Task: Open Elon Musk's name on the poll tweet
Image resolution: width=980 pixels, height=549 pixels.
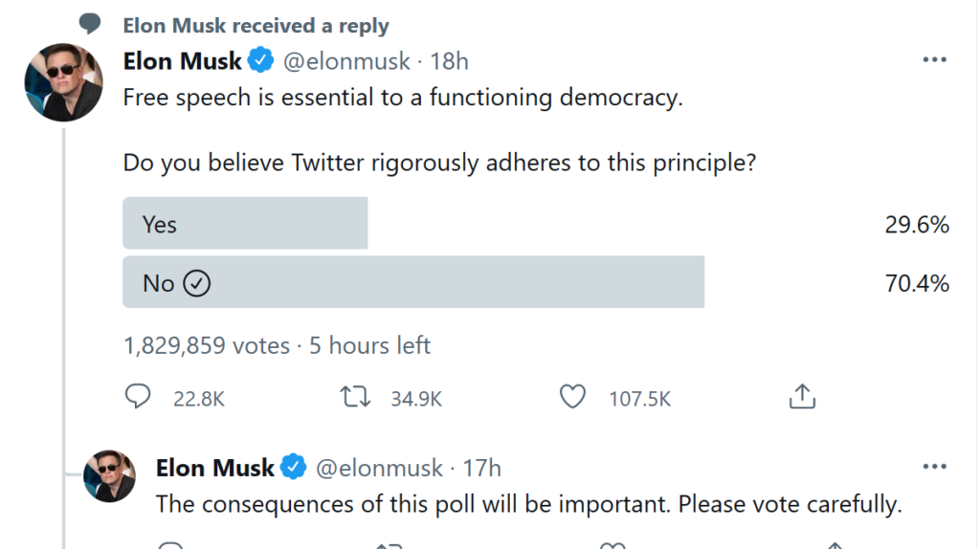Action: click(182, 62)
